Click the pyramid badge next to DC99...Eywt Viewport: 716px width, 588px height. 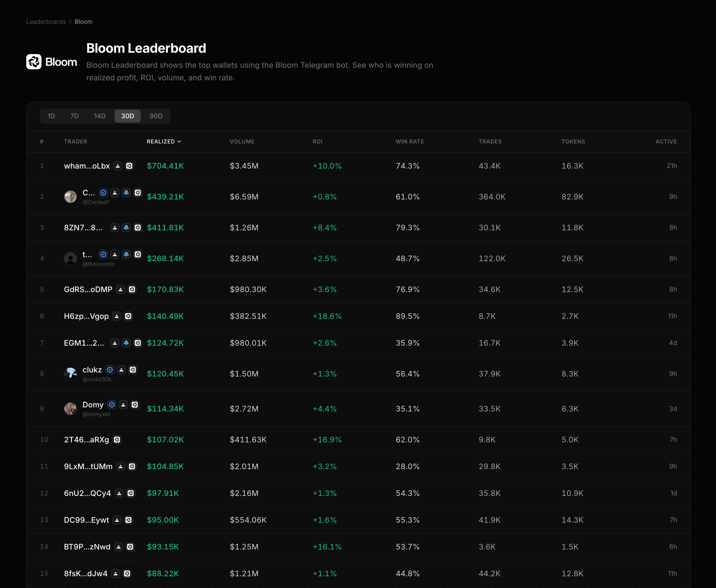click(x=117, y=520)
